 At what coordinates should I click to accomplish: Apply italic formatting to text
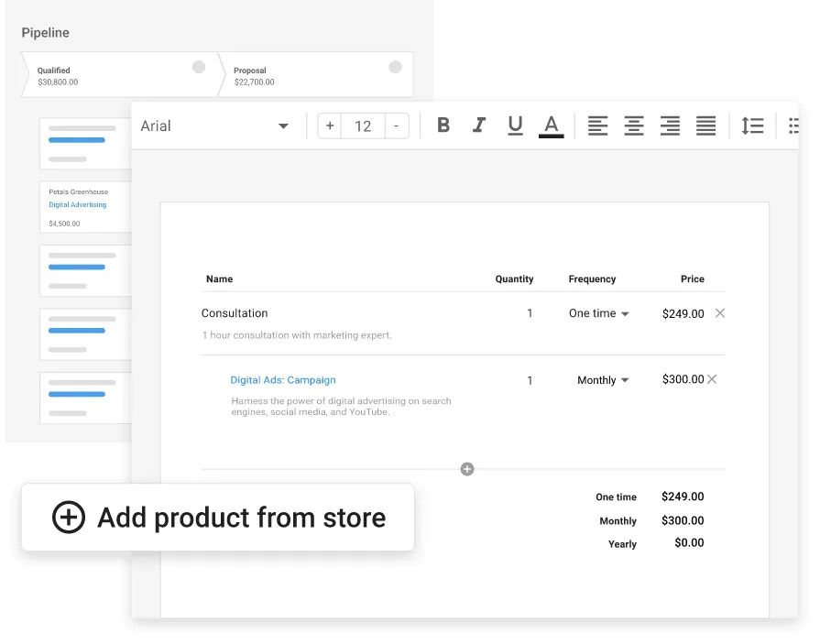click(479, 126)
